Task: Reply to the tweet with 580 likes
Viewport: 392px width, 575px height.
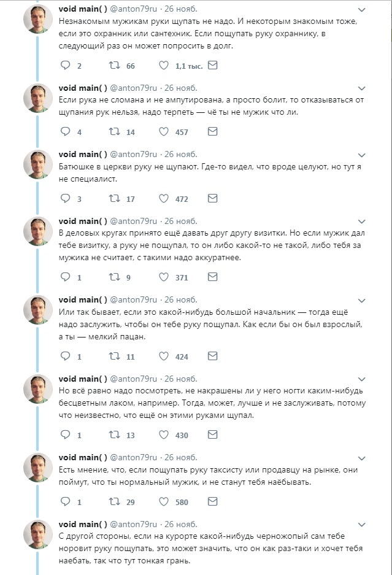Action: (x=66, y=502)
